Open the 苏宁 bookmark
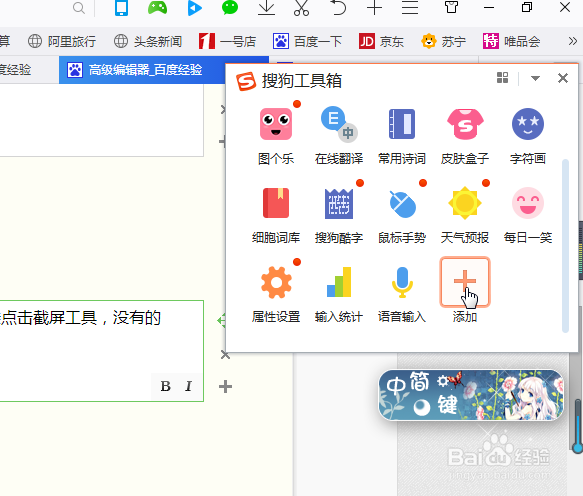 click(x=443, y=41)
